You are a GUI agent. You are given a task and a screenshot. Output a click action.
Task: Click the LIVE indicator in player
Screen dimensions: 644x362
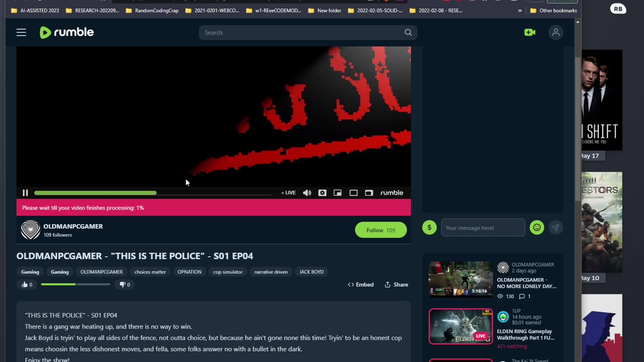point(289,193)
